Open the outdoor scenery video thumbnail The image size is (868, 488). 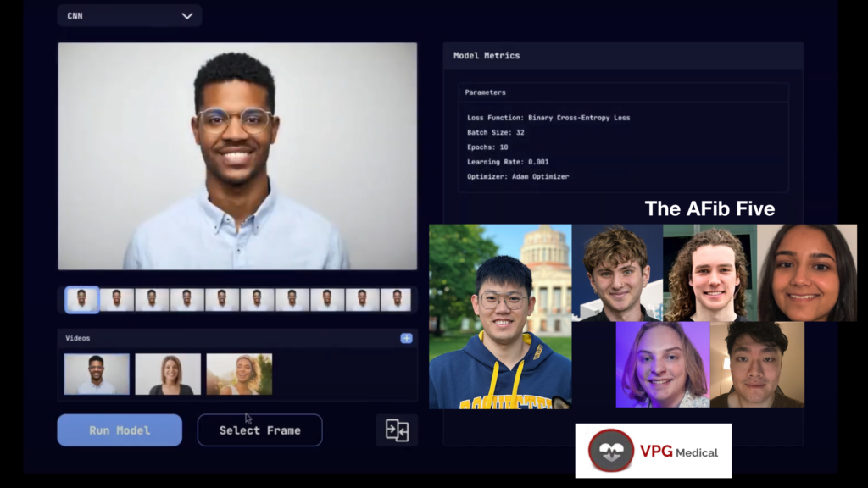[239, 374]
